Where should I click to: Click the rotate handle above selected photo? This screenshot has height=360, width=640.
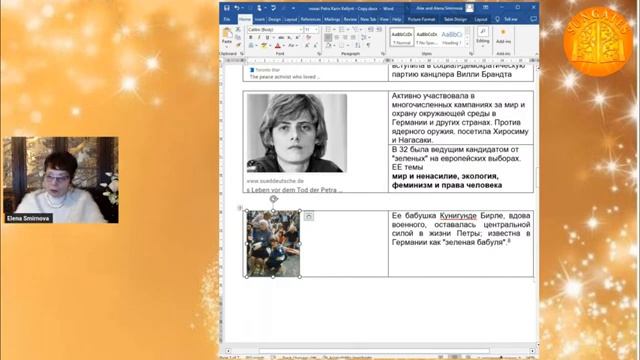(273, 199)
